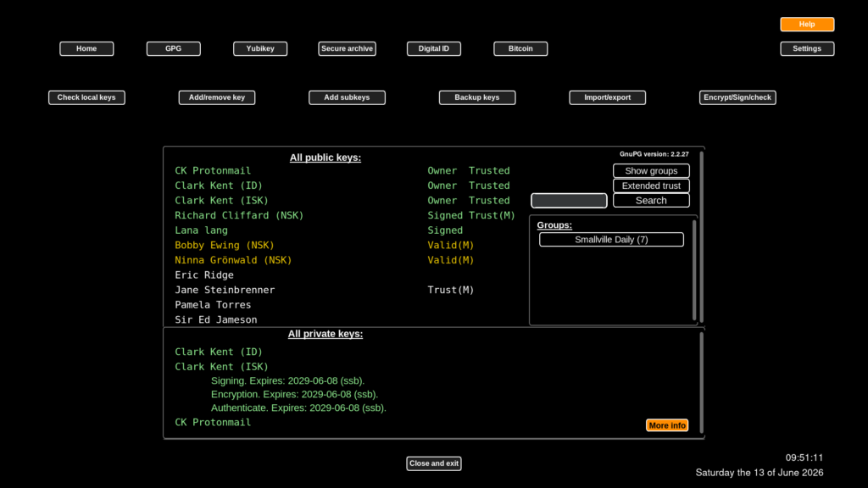868x488 pixels.
Task: Click the Groups heading
Action: (x=554, y=225)
